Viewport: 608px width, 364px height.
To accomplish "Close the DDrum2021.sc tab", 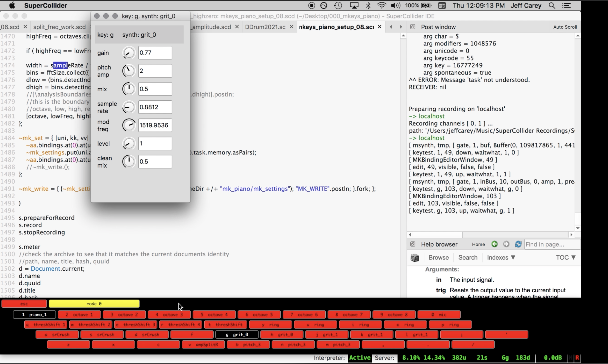I will point(291,27).
